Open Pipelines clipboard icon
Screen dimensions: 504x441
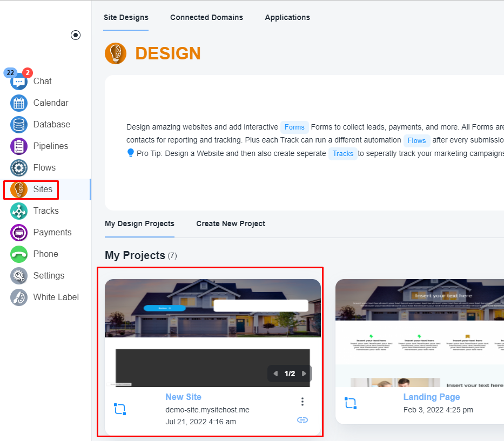coord(19,146)
